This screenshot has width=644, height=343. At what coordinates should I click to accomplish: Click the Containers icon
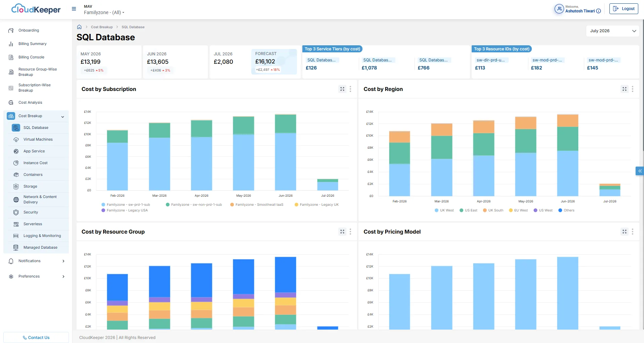pyautogui.click(x=16, y=175)
